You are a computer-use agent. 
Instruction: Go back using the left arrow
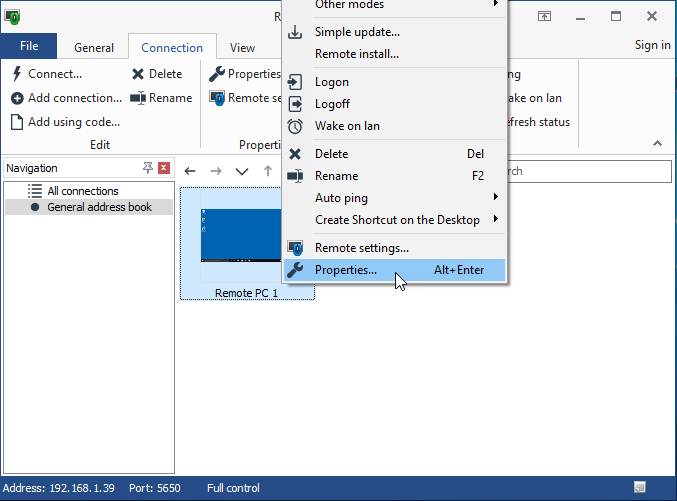click(x=190, y=171)
